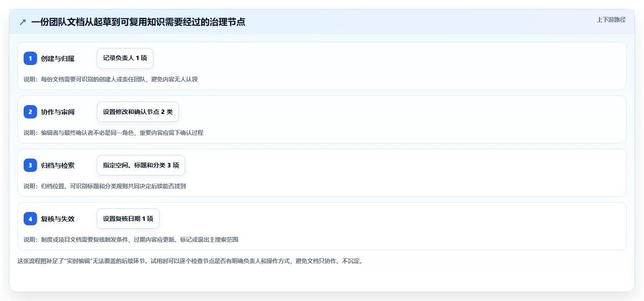
Task: Click the 记录负责人 1 项 button
Action: [125, 58]
